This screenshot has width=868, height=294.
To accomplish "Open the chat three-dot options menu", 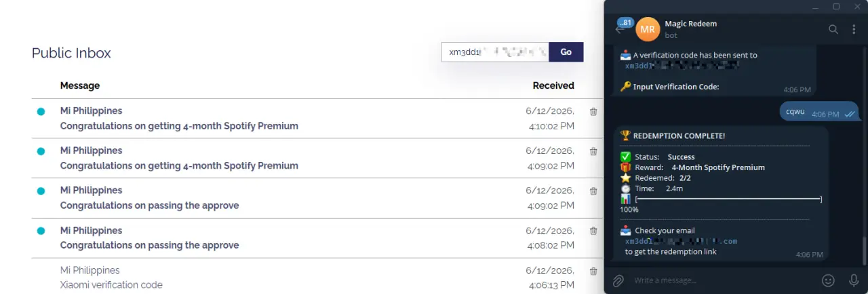I will 854,29.
